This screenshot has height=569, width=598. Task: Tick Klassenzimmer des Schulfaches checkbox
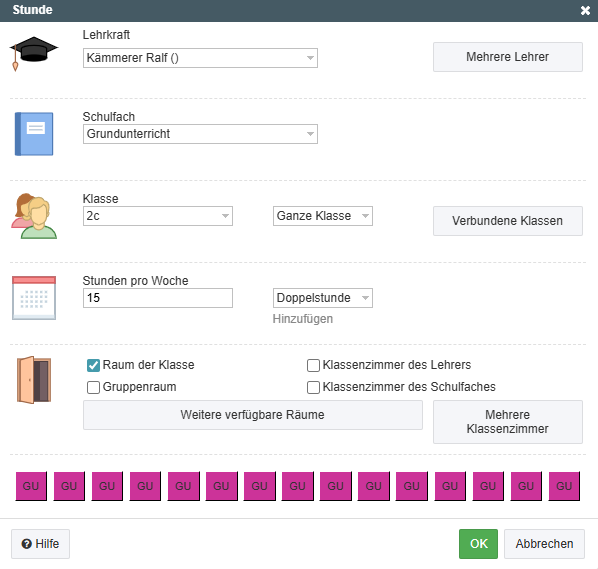(313, 387)
